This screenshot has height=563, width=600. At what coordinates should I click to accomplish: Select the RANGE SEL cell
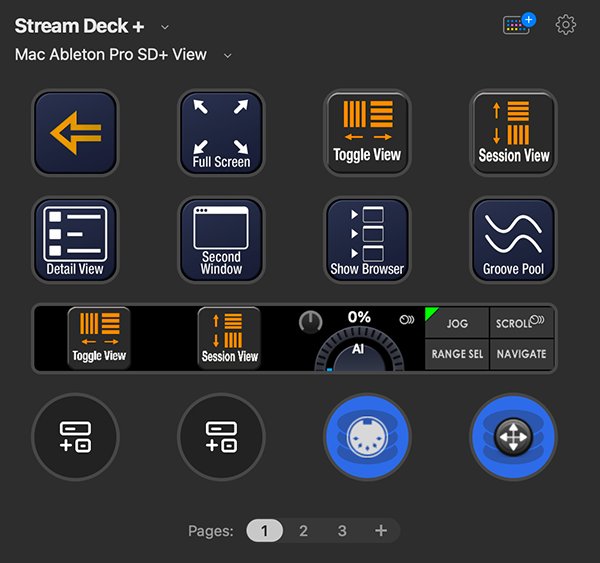tap(457, 354)
